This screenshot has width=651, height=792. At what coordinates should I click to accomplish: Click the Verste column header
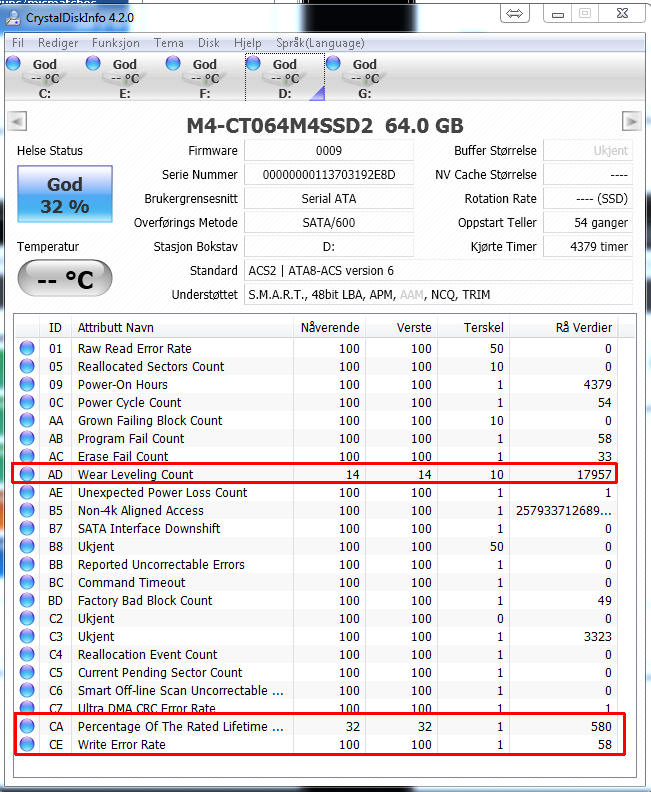[402, 327]
